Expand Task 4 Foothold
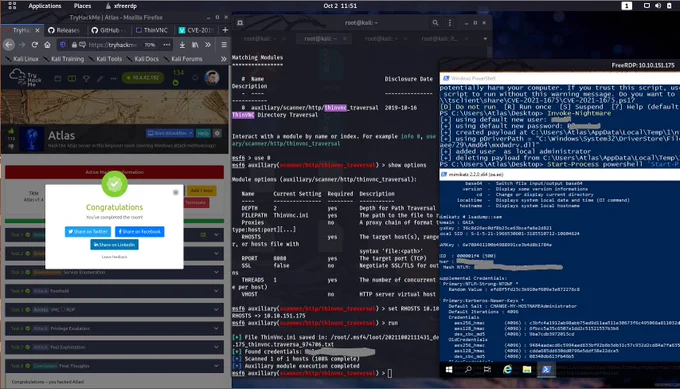The image size is (680, 389). [x=114, y=291]
